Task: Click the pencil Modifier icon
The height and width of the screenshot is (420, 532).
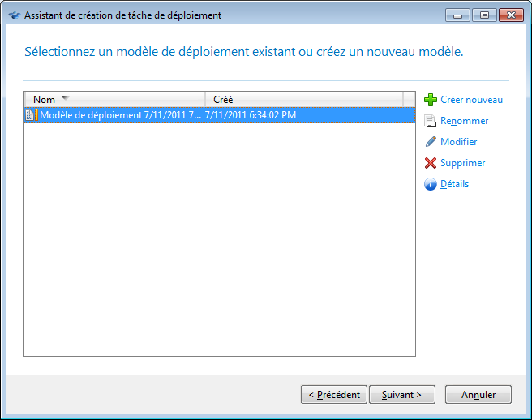Action: pos(431,142)
